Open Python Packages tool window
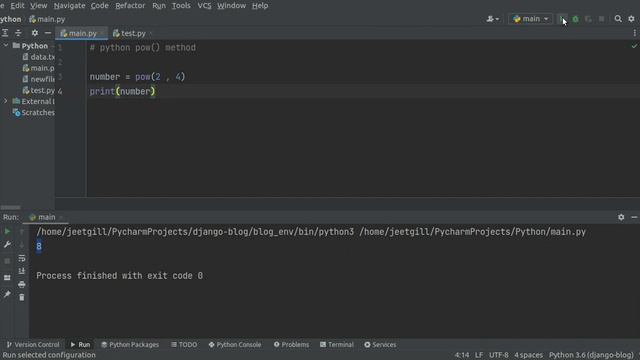This screenshot has height=360, width=640. (130, 345)
